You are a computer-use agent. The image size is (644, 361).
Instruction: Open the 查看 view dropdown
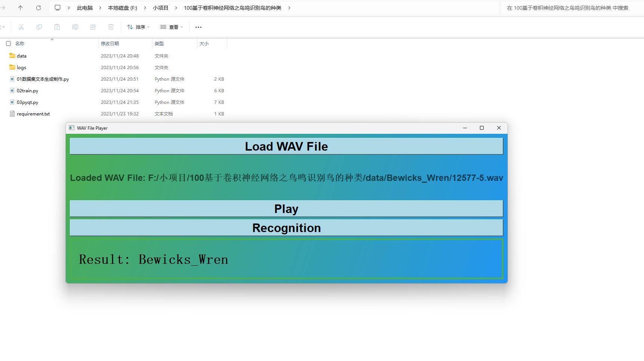coord(172,27)
